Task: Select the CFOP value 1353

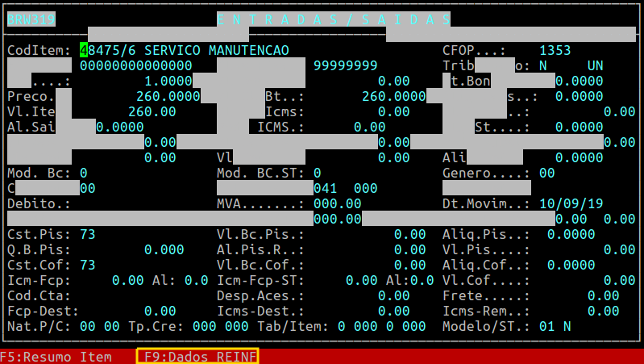Action: pos(555,50)
